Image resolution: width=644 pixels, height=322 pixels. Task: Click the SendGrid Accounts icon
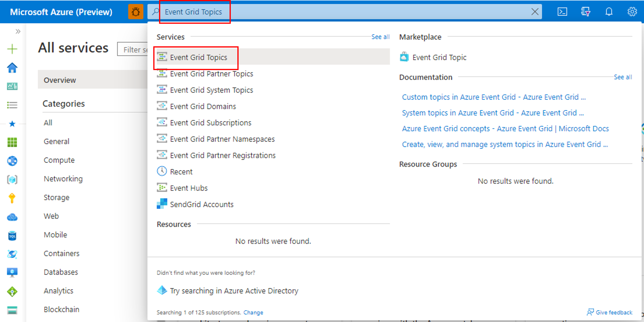[x=162, y=204]
